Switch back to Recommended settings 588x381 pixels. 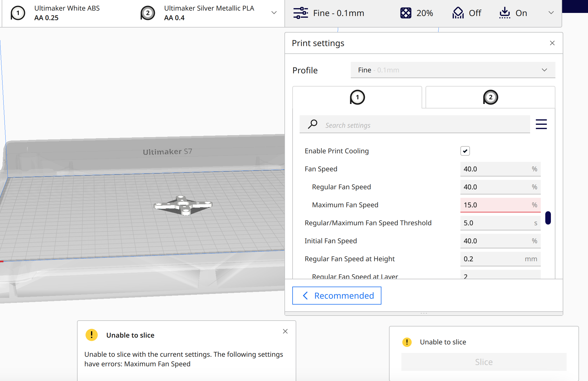point(337,296)
